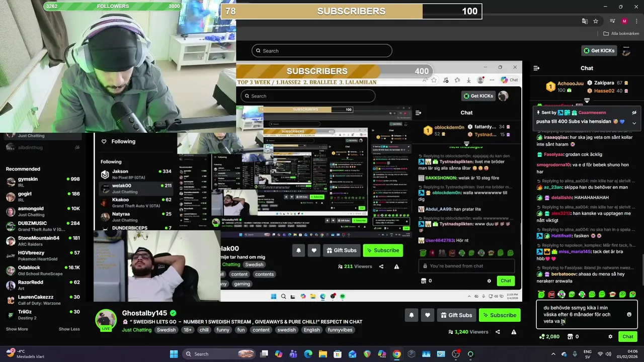Open Chrome profile avatar M
This screenshot has width=644, height=362.
click(624, 21)
